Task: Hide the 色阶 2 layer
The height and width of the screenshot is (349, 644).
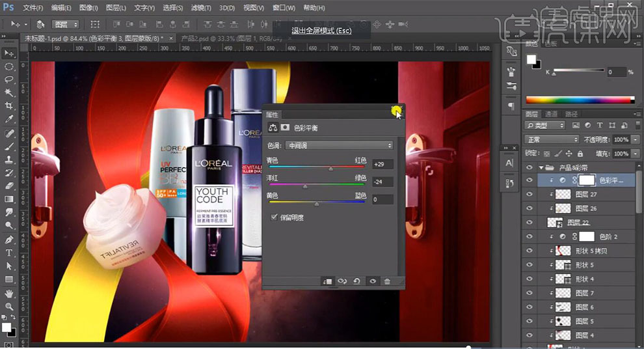Action: pos(530,236)
